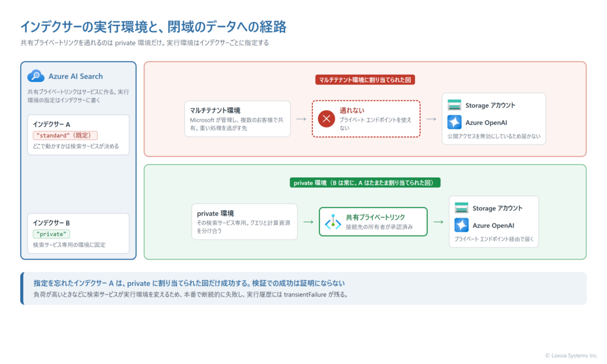Click the red X icon beside 通れない
Screen dimensions: 607x364
(327, 119)
